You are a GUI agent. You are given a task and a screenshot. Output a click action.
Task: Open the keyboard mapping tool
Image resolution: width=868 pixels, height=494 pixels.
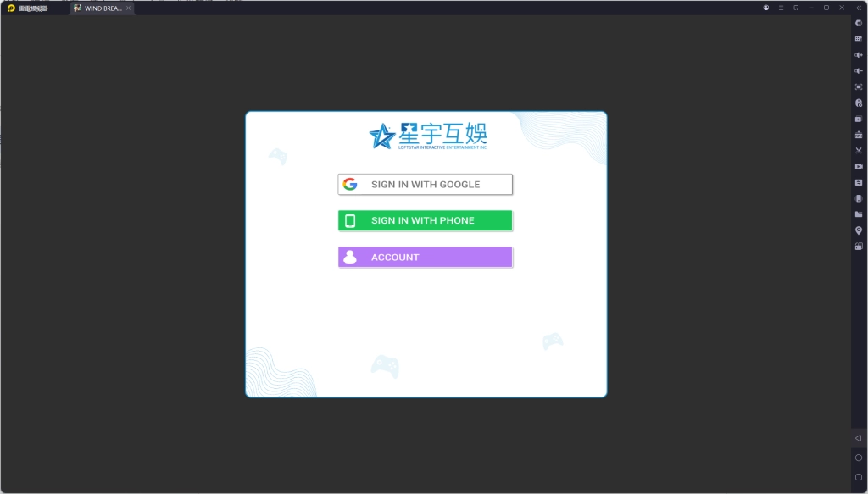coord(859,39)
